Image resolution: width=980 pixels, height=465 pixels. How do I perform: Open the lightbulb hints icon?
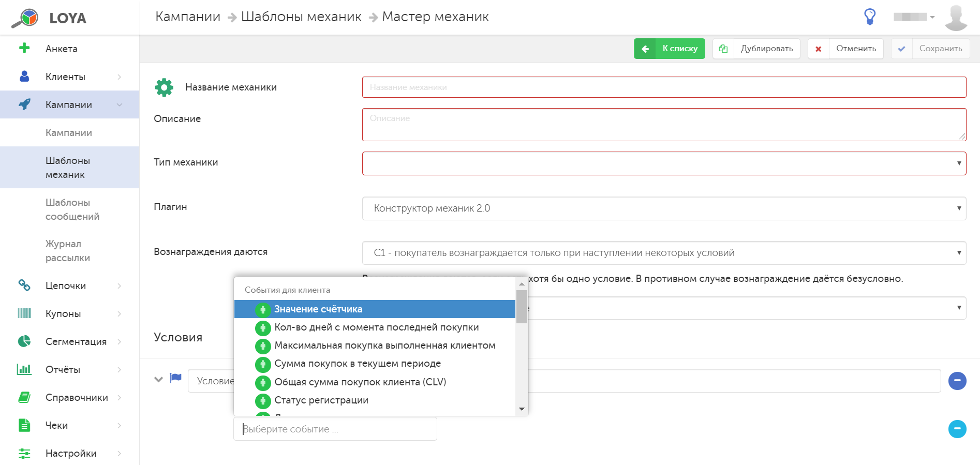(870, 17)
